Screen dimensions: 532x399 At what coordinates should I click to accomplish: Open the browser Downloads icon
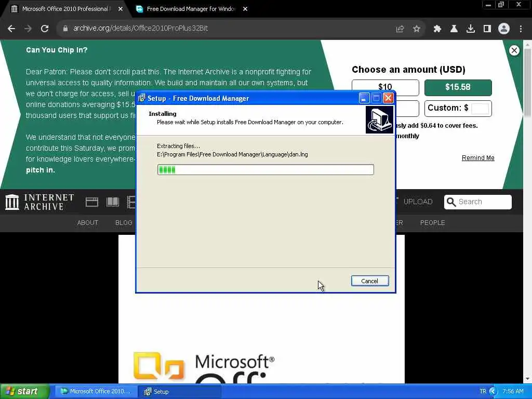click(x=470, y=29)
